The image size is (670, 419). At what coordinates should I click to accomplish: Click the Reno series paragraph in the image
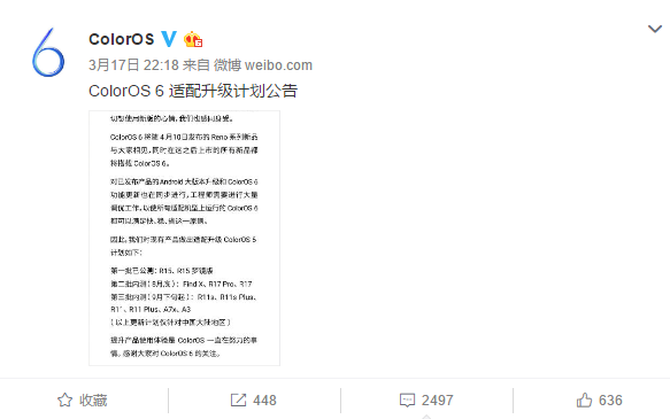click(184, 150)
